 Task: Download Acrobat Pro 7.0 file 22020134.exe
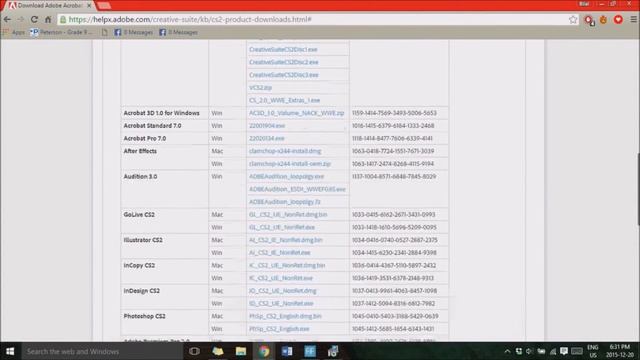(x=266, y=138)
